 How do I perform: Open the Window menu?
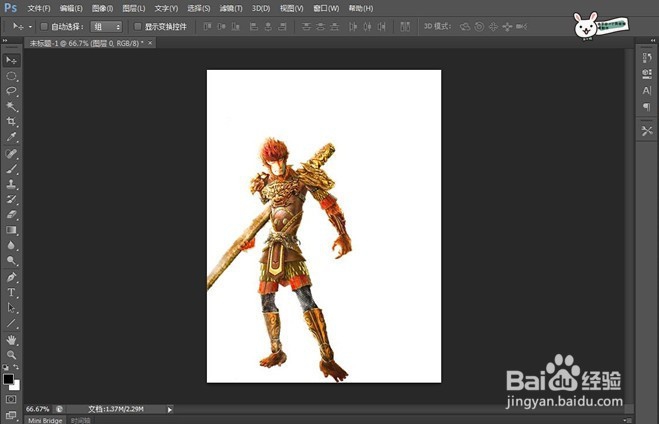tap(326, 8)
